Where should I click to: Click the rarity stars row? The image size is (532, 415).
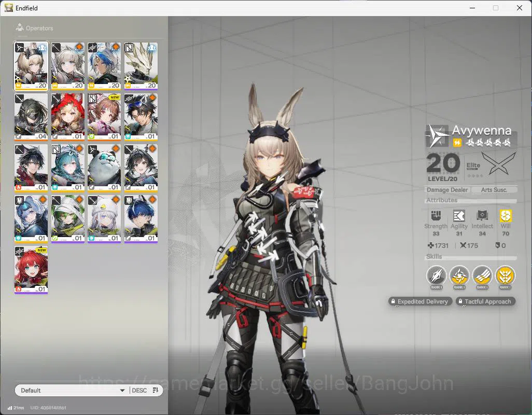point(488,143)
